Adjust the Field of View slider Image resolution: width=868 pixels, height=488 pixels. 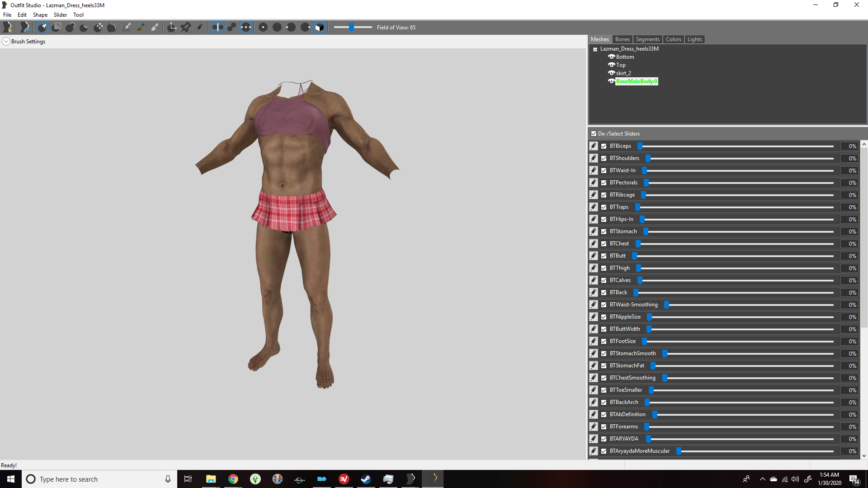352,28
